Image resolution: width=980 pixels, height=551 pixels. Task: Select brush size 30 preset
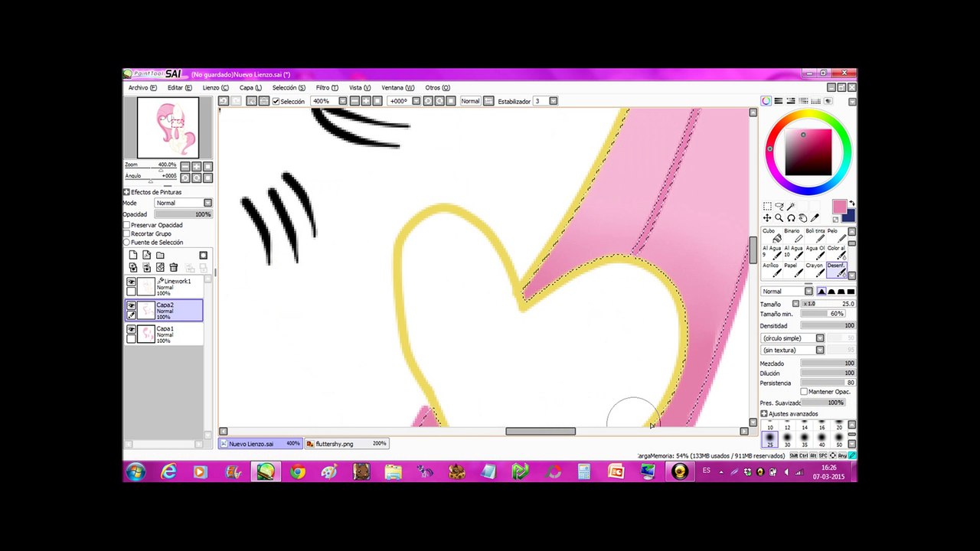[x=787, y=439]
